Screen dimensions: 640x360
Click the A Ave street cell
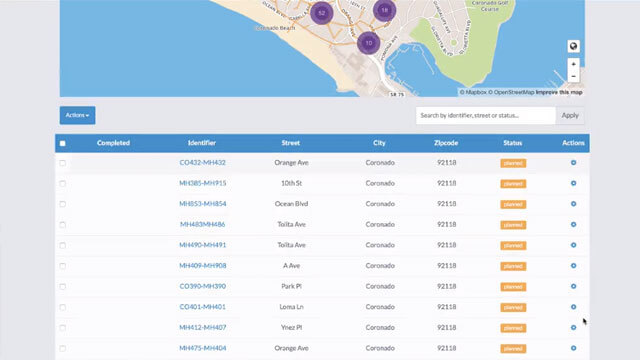pyautogui.click(x=291, y=265)
